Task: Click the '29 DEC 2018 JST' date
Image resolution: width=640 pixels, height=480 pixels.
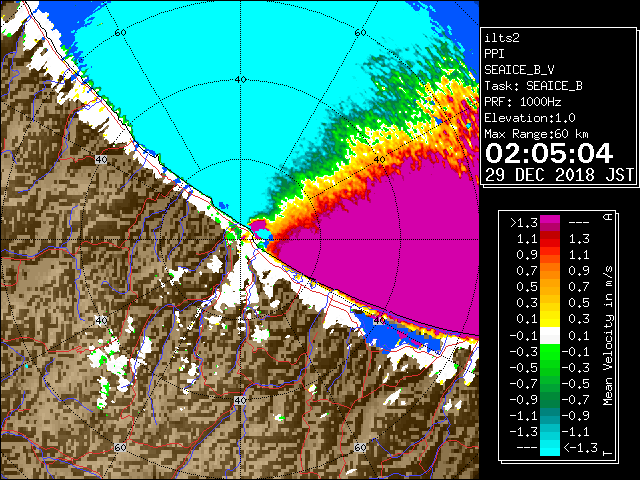Action: click(559, 175)
